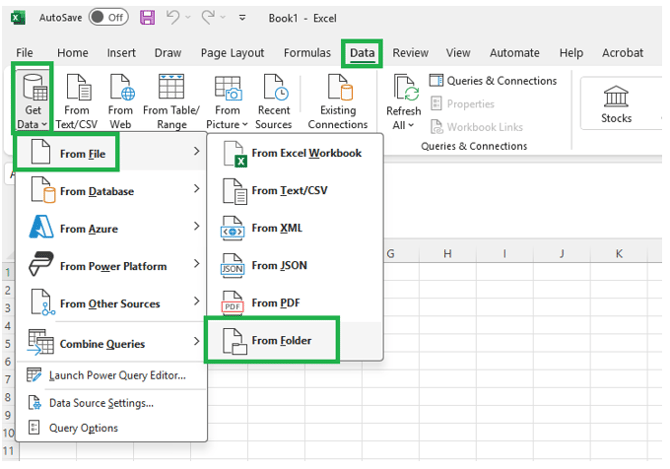Click From Text/CSV ribbon icon
Screen dimensions: 670x469
tap(77, 101)
